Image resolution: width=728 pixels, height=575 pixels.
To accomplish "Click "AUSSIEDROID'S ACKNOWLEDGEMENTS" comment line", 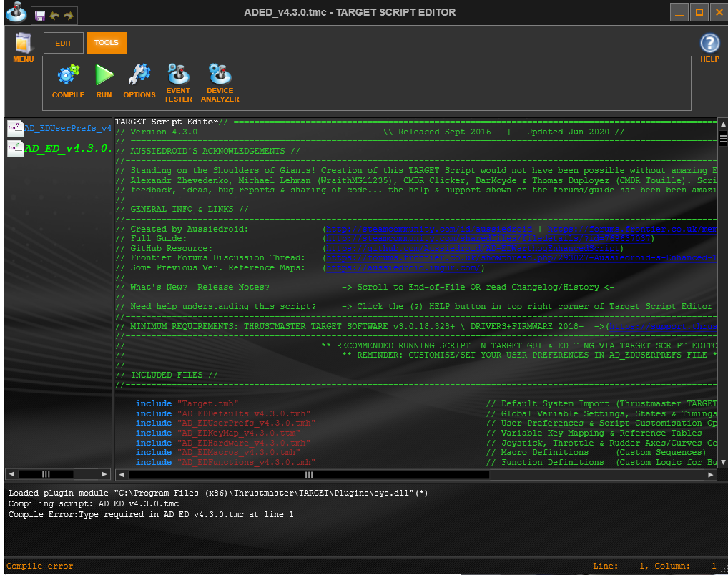I will point(208,151).
